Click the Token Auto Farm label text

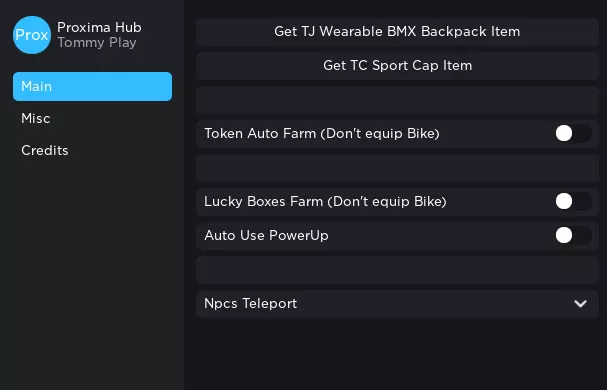[322, 134]
